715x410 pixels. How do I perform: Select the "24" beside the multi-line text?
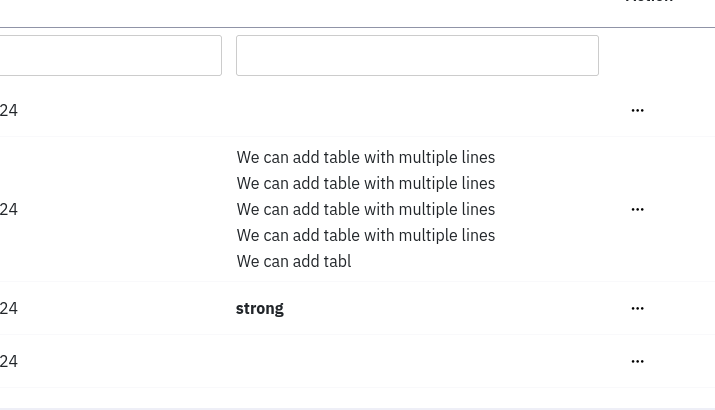pos(9,209)
